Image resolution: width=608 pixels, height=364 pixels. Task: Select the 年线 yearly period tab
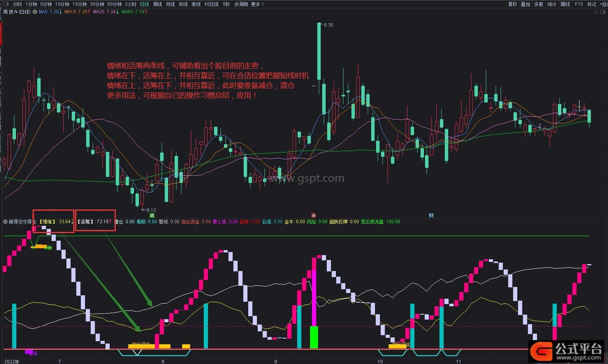183,4
